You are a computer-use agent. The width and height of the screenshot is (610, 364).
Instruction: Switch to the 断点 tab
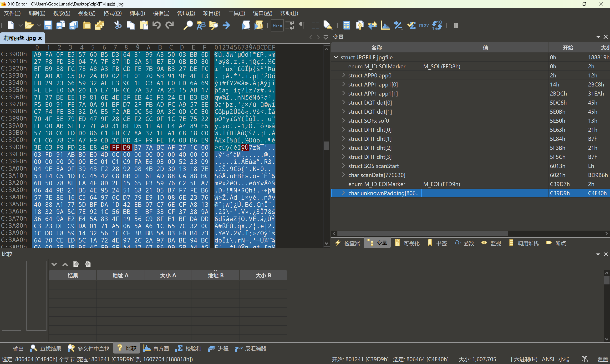point(556,243)
